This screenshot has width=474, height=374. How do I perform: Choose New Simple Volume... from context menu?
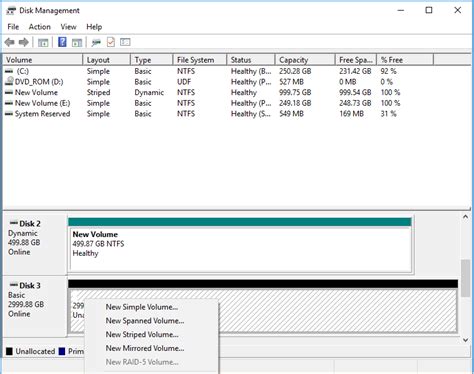click(x=152, y=307)
